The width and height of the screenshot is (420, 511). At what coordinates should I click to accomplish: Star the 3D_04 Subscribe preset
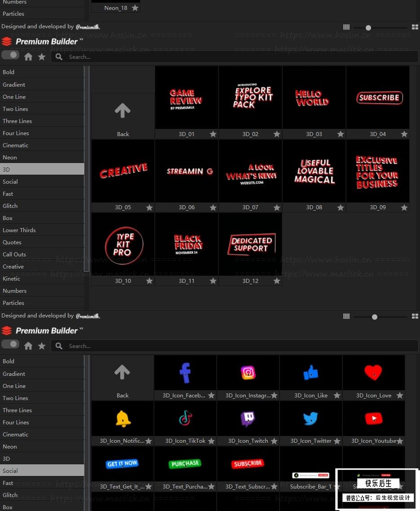(404, 134)
